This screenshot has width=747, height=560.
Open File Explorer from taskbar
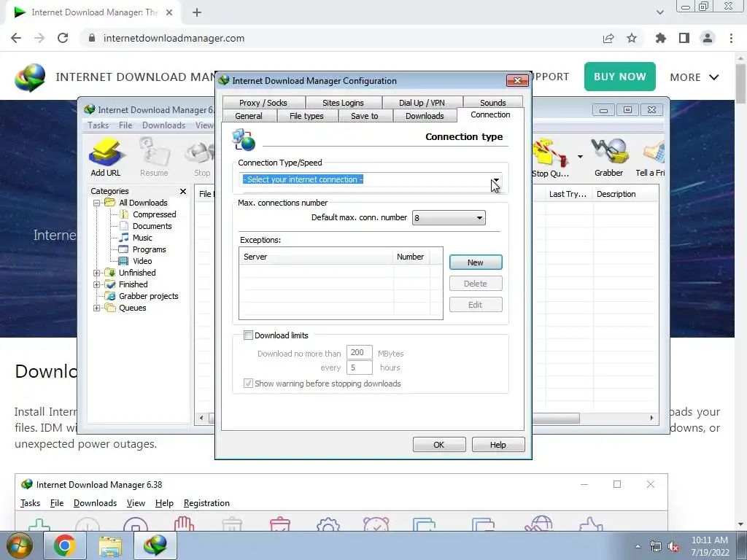(111, 545)
